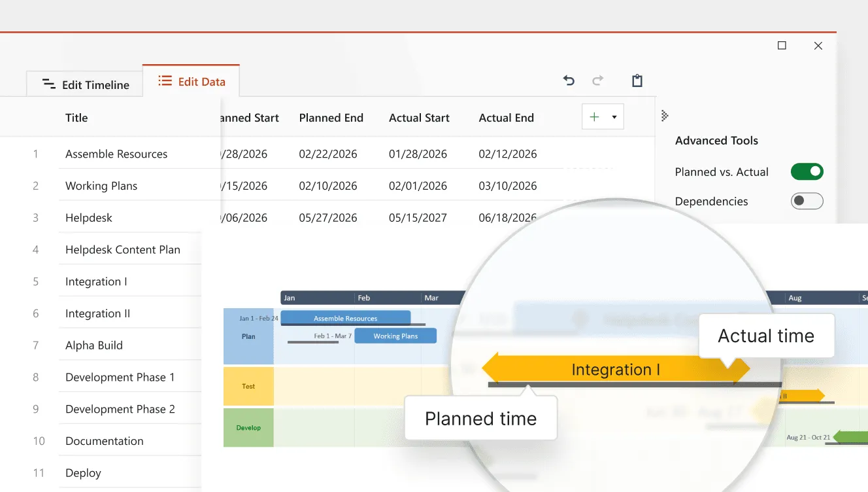This screenshot has height=492, width=868.
Task: Click the undo arrow icon
Action: click(x=569, y=80)
